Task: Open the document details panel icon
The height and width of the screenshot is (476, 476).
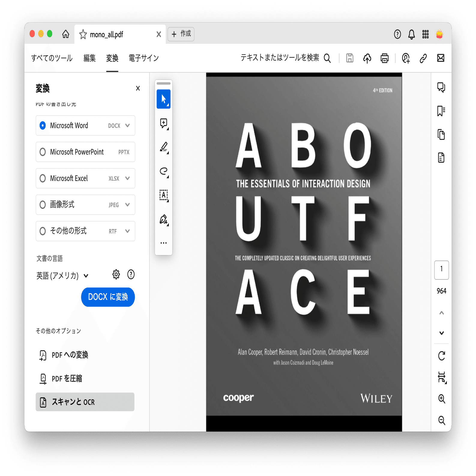Action: point(441,158)
